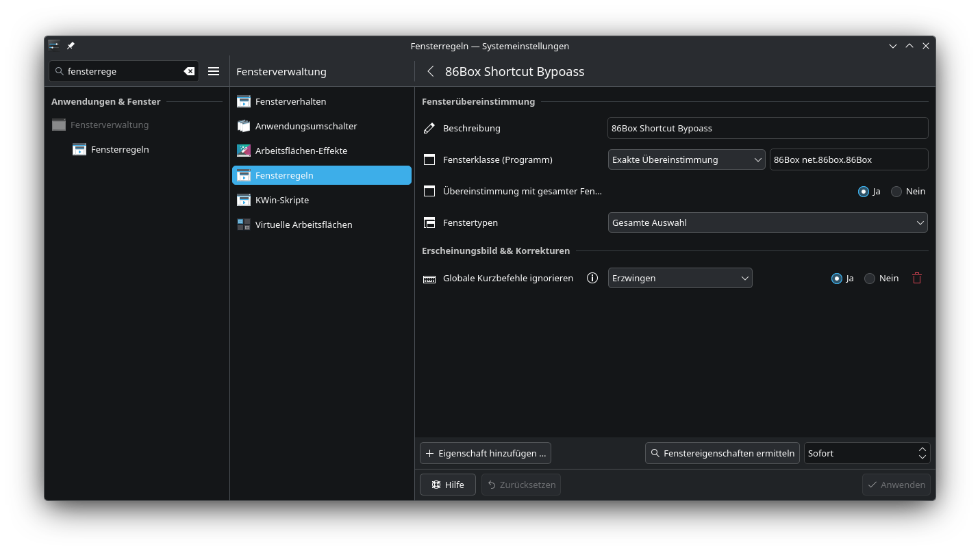Click the Zurücksetzen button
980x553 pixels.
pyautogui.click(x=521, y=485)
